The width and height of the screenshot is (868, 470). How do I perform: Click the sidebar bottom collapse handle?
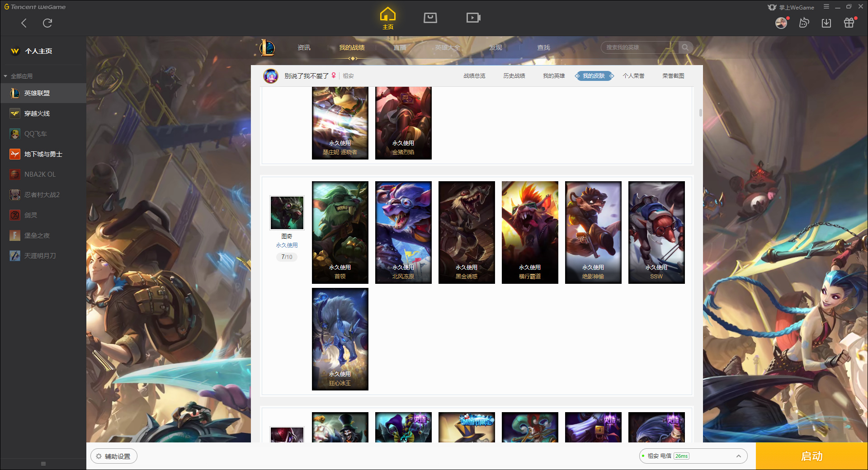[x=43, y=464]
